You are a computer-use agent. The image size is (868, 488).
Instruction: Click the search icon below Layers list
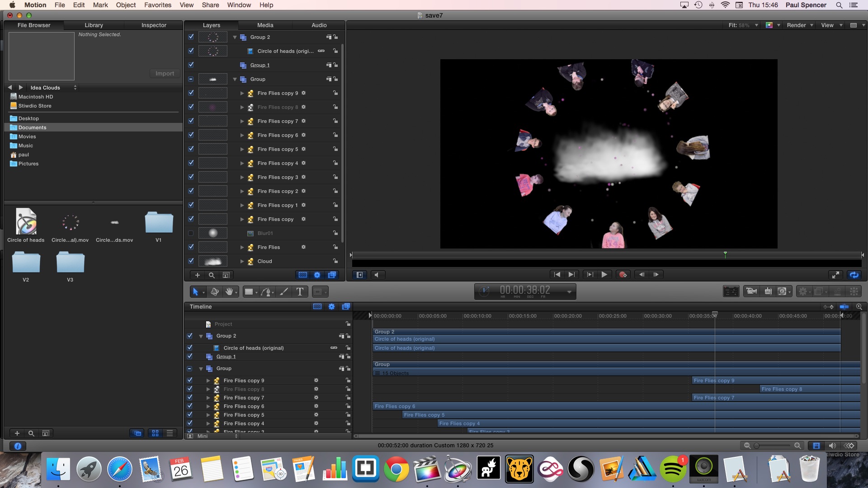click(x=212, y=275)
